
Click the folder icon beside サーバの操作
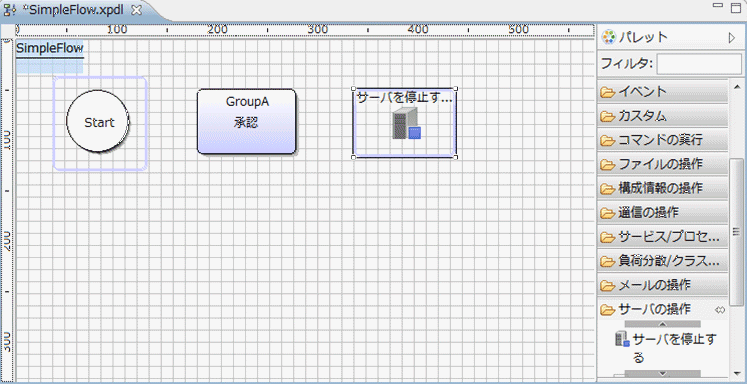[607, 310]
